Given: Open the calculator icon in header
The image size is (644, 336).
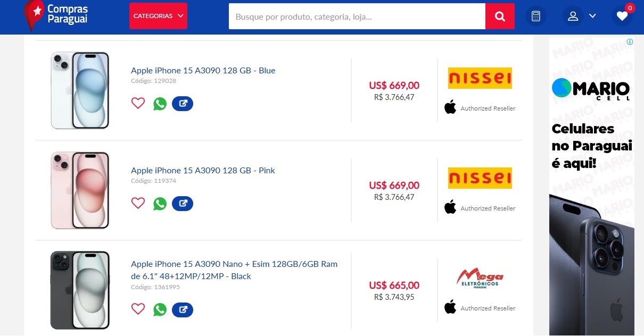Looking at the screenshot, I should point(535,16).
